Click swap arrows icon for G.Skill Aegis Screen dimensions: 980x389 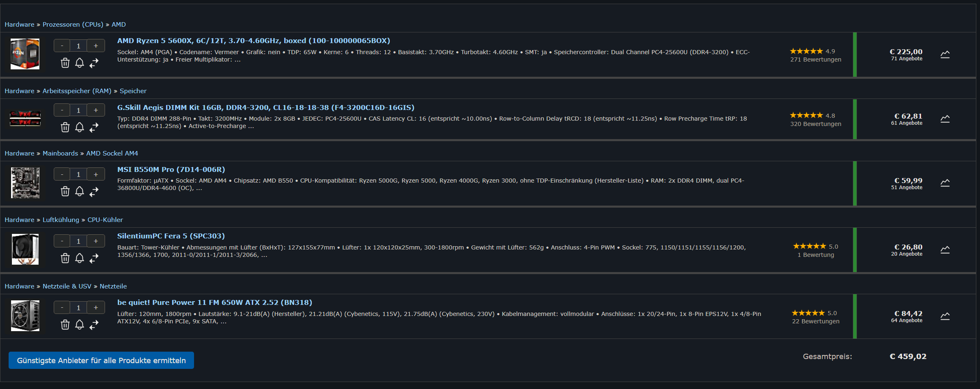pyautogui.click(x=94, y=127)
